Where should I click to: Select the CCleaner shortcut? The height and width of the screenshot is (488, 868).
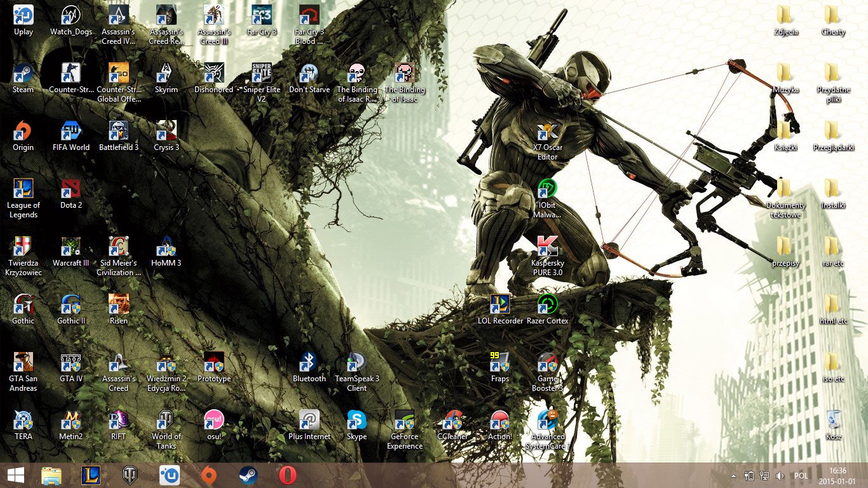point(452,425)
